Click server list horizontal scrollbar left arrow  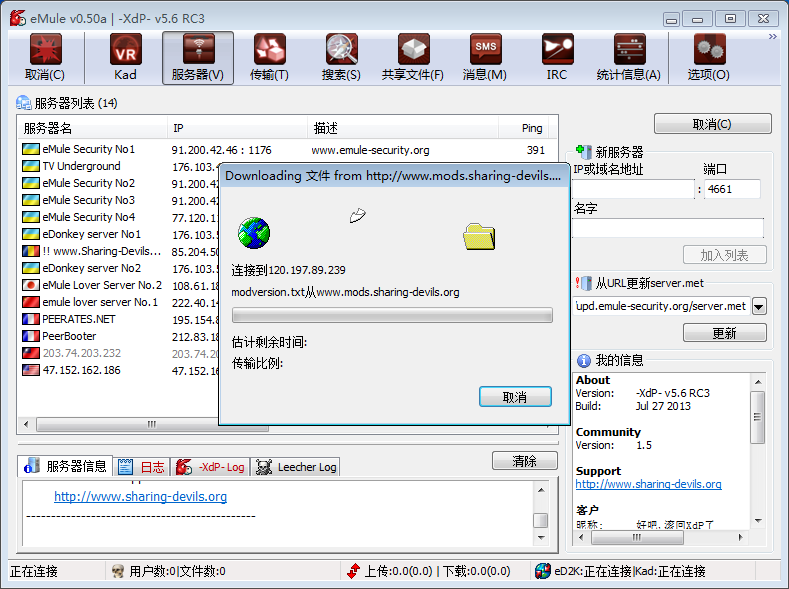(26, 424)
